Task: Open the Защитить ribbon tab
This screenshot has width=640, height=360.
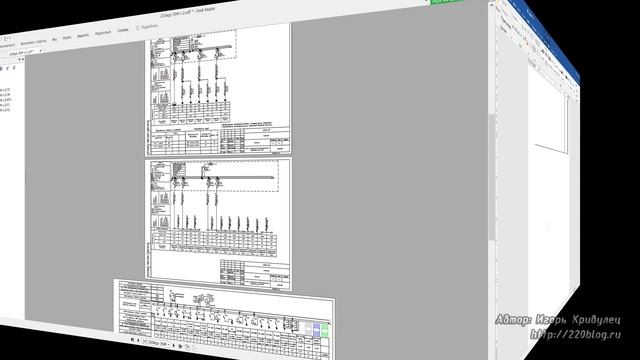Action: [x=83, y=36]
